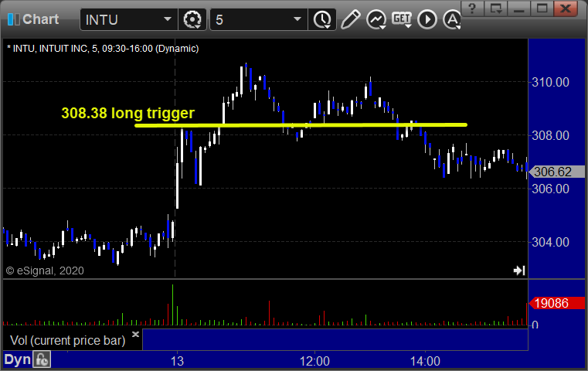Click the symbol settings gear icon
Screen dimensions: 588x371
[192, 19]
